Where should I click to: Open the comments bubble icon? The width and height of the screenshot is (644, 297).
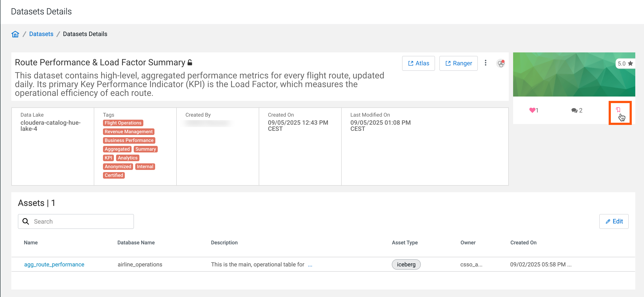point(574,110)
